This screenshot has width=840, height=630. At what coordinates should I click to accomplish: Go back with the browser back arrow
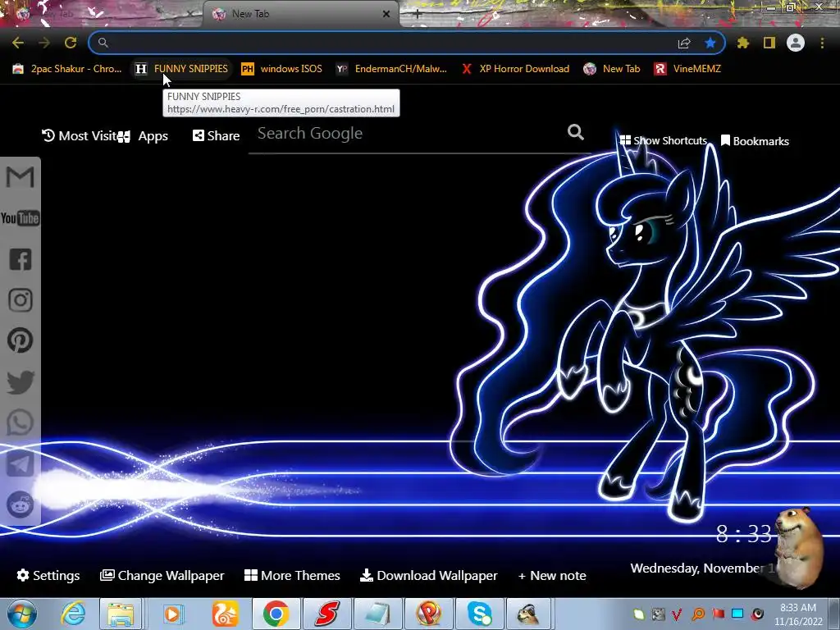[18, 43]
